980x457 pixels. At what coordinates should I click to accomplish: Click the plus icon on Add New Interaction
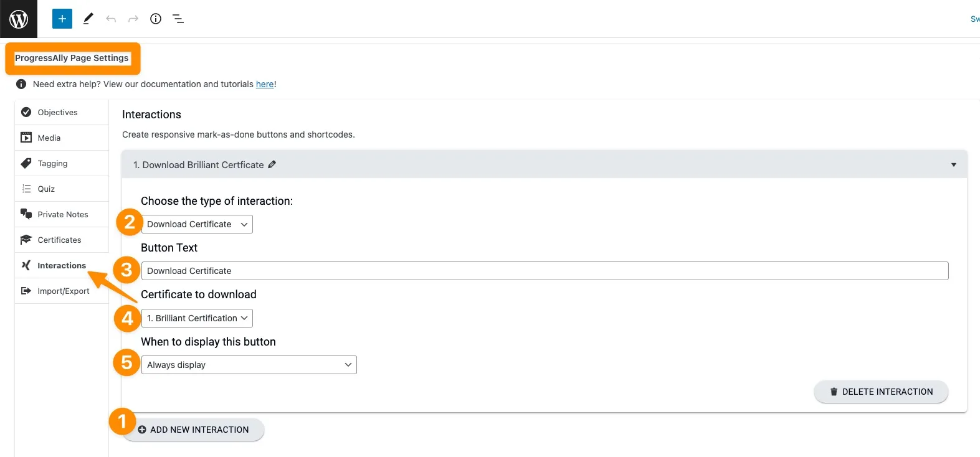(142, 430)
